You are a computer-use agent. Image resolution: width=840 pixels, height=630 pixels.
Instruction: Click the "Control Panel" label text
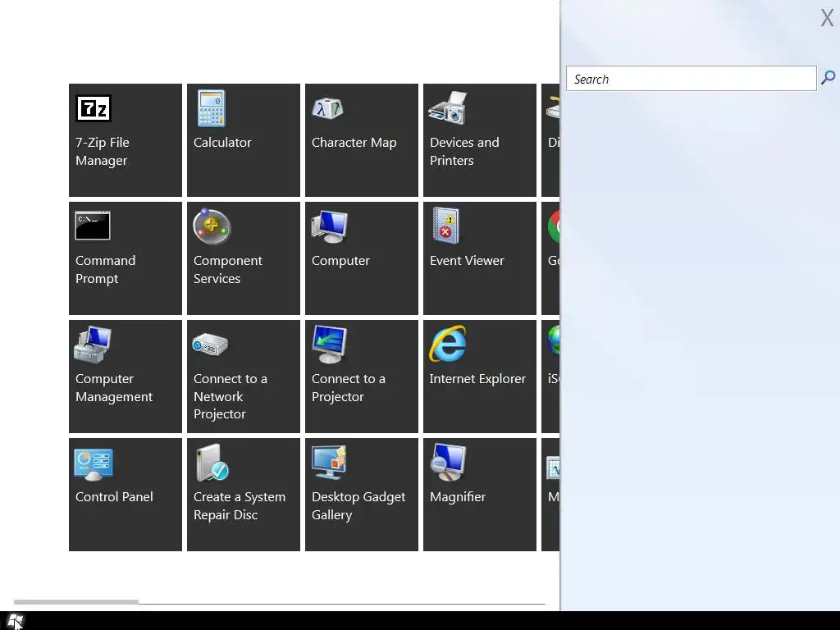(x=114, y=497)
